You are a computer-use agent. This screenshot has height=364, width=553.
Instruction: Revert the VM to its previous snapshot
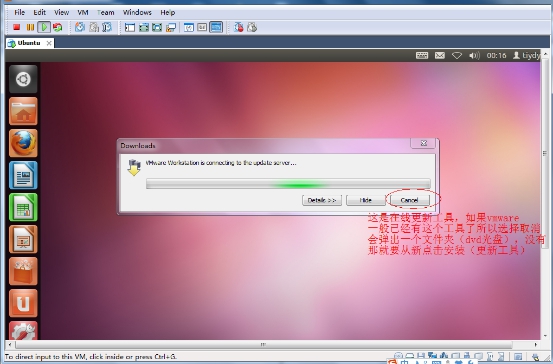(x=94, y=27)
